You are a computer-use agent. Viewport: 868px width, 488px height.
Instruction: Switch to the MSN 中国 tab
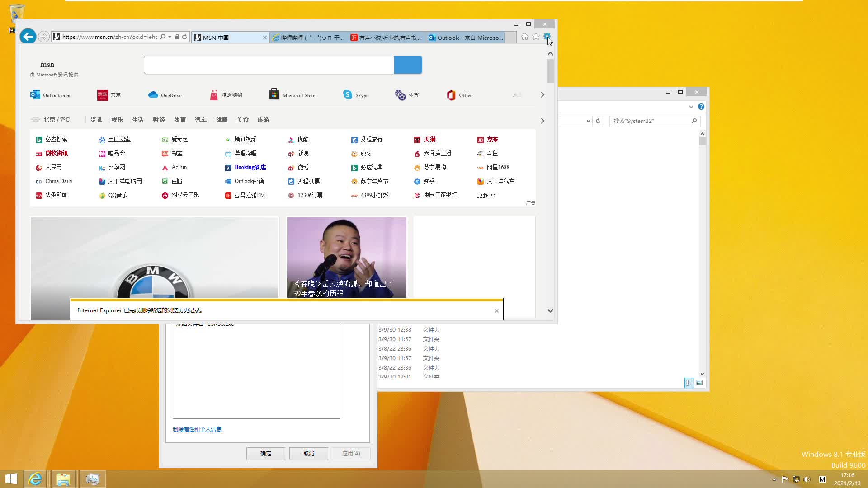[x=227, y=38]
